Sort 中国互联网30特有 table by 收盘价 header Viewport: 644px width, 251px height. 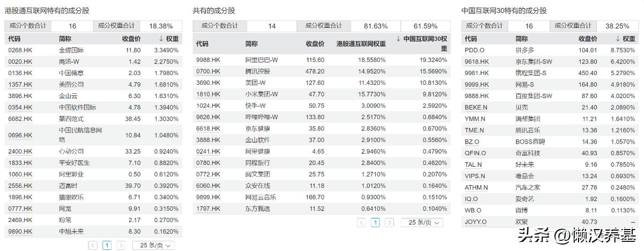click(x=588, y=39)
